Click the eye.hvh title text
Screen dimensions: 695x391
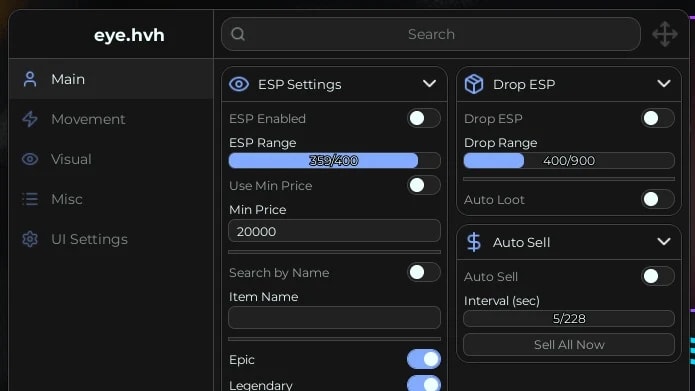click(129, 35)
